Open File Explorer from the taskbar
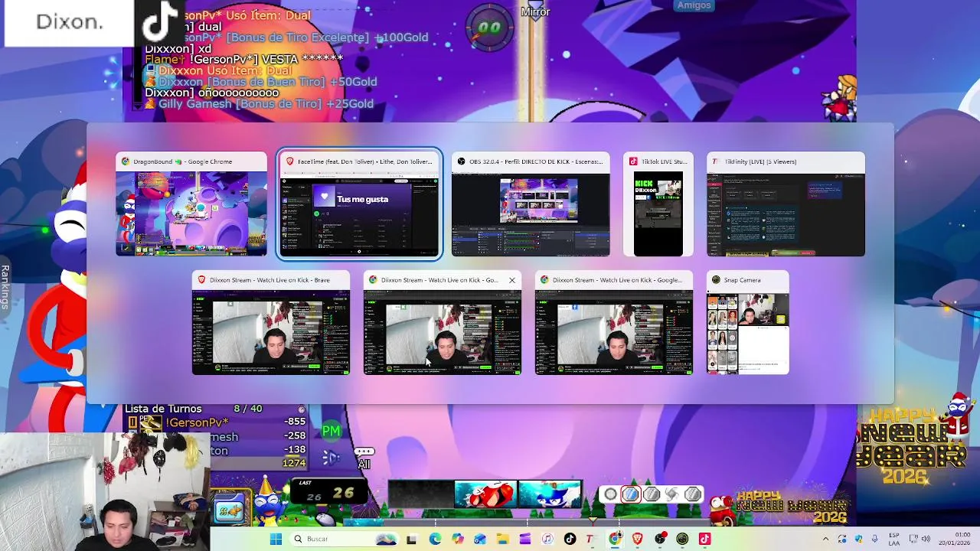Image resolution: width=980 pixels, height=551 pixels. tap(502, 539)
